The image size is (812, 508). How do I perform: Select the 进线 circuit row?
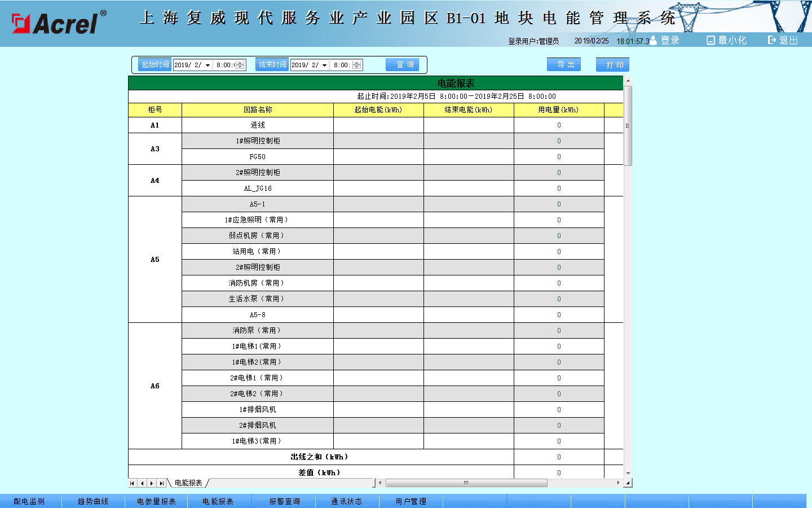[x=258, y=125]
